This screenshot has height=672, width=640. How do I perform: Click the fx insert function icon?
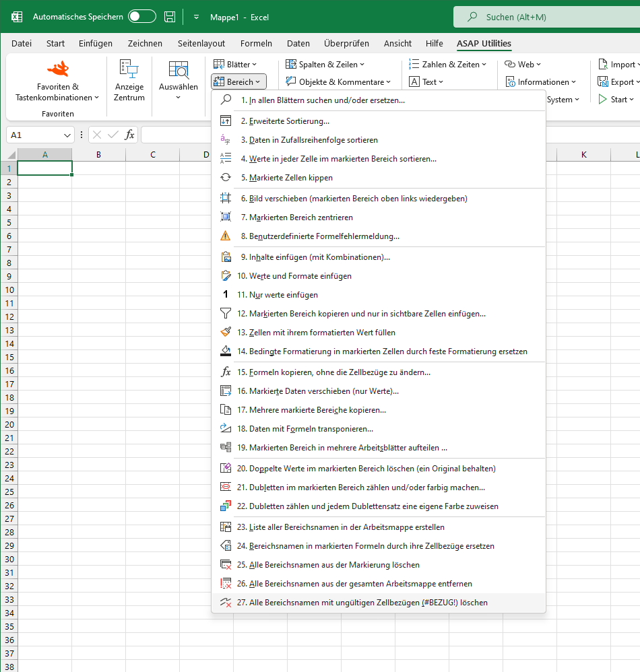click(x=129, y=135)
